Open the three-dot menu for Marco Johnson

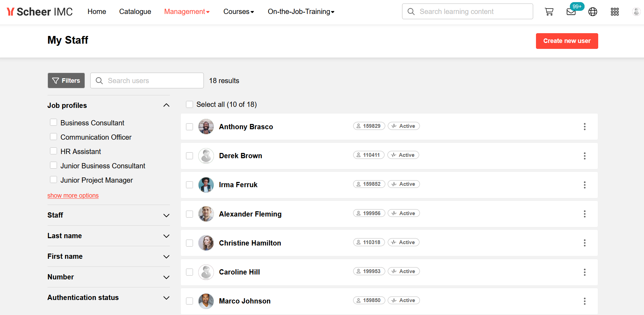(x=585, y=301)
